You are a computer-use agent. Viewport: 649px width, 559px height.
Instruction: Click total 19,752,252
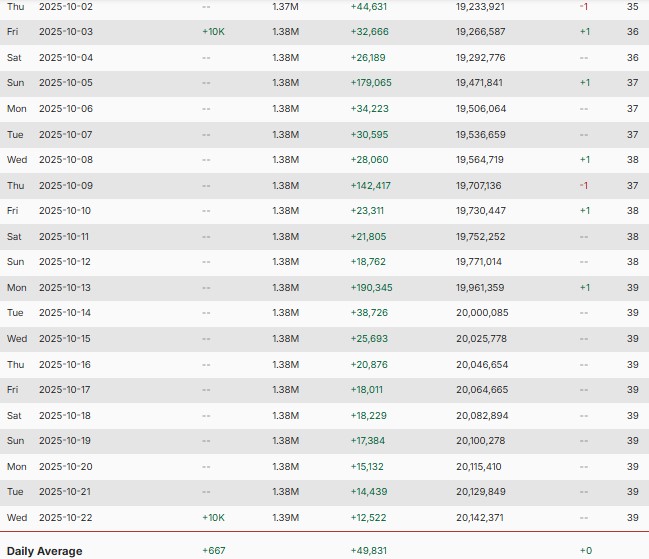pyautogui.click(x=481, y=237)
